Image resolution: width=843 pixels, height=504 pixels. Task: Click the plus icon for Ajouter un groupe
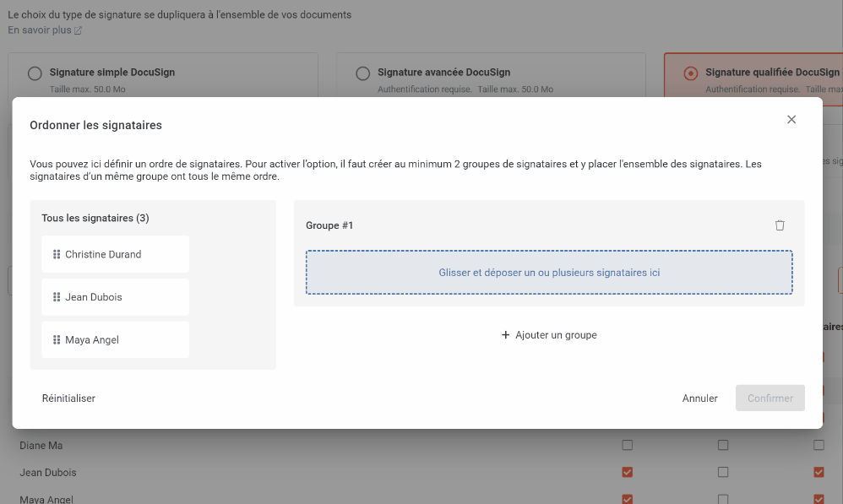click(506, 335)
